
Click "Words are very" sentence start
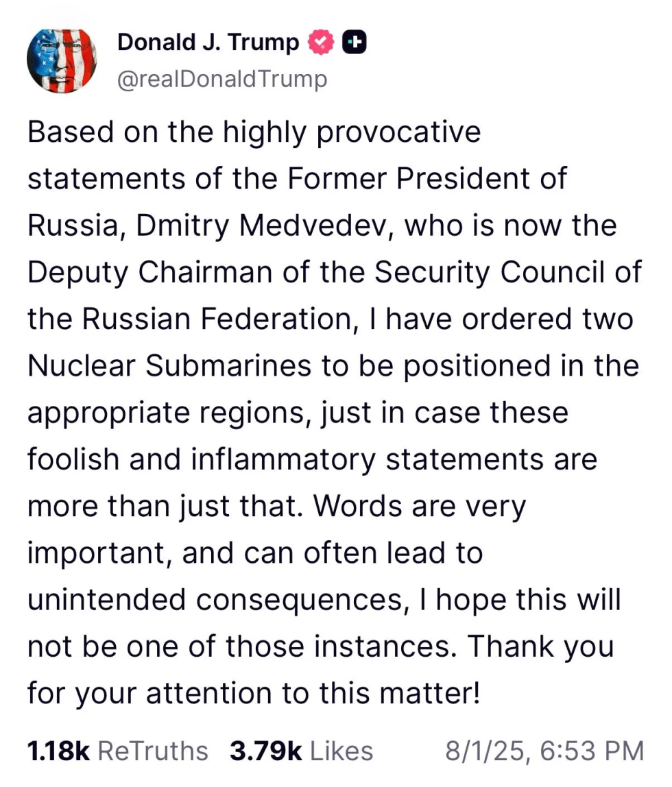pos(420,507)
